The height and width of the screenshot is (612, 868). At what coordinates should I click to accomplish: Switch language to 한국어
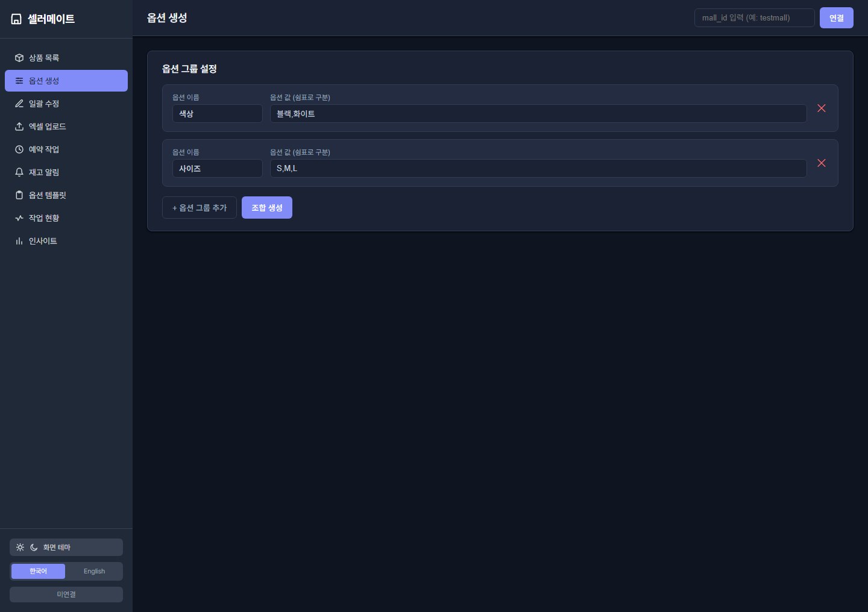point(38,571)
